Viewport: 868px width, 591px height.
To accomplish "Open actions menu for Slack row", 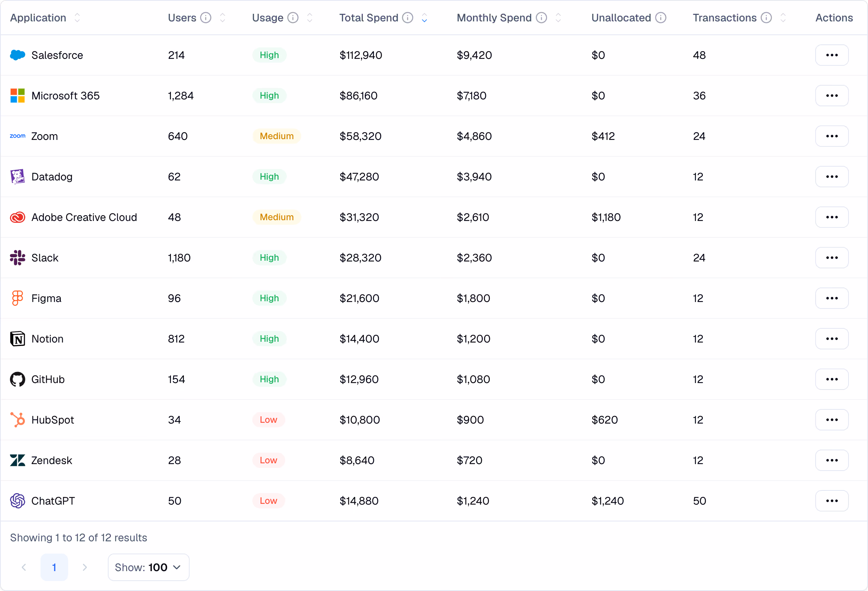I will 832,258.
